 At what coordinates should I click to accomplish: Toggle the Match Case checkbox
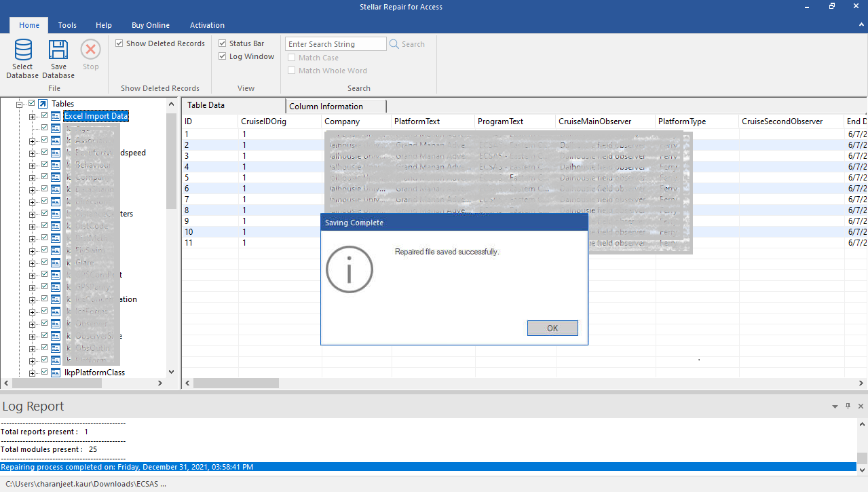click(x=292, y=58)
